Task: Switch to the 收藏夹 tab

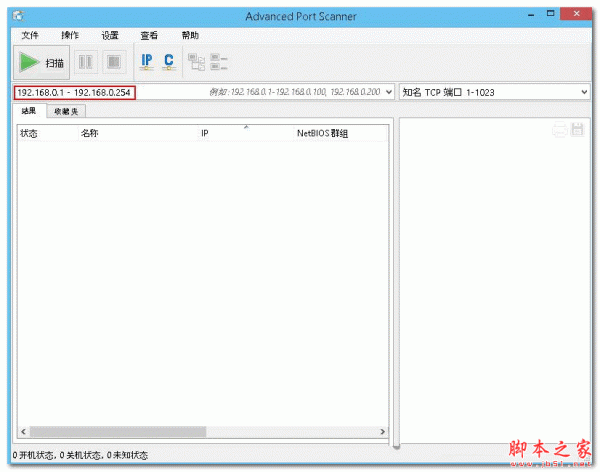Action: (x=66, y=111)
